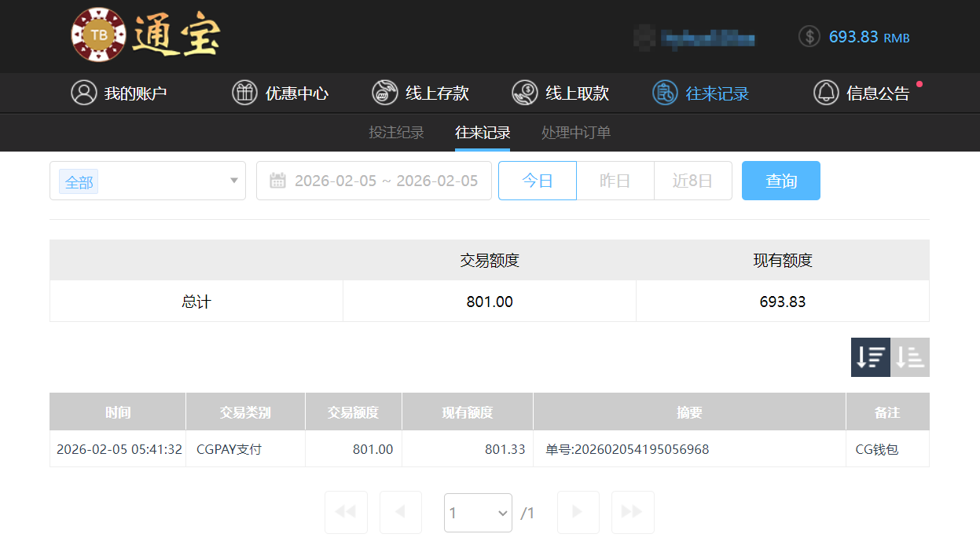Click the calendar icon in date picker
The height and width of the screenshot is (545, 980).
[279, 181]
